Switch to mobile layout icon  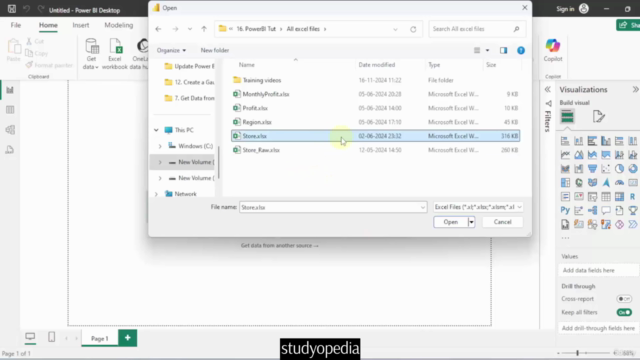point(51,337)
